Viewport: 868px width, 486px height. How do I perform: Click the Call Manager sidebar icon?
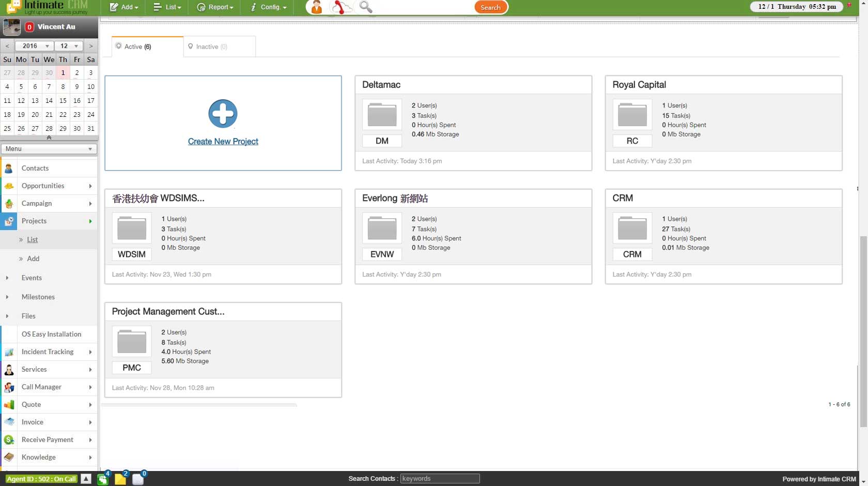tap(9, 387)
